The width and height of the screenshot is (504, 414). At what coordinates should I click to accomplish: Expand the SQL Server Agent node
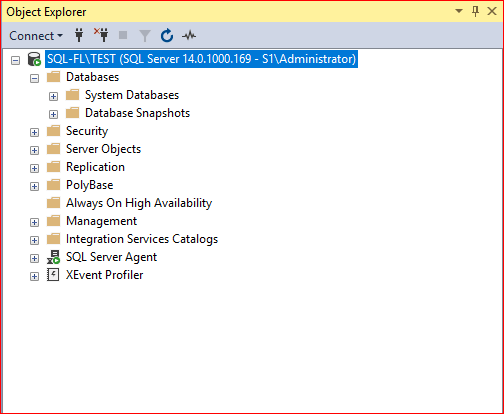coord(34,258)
